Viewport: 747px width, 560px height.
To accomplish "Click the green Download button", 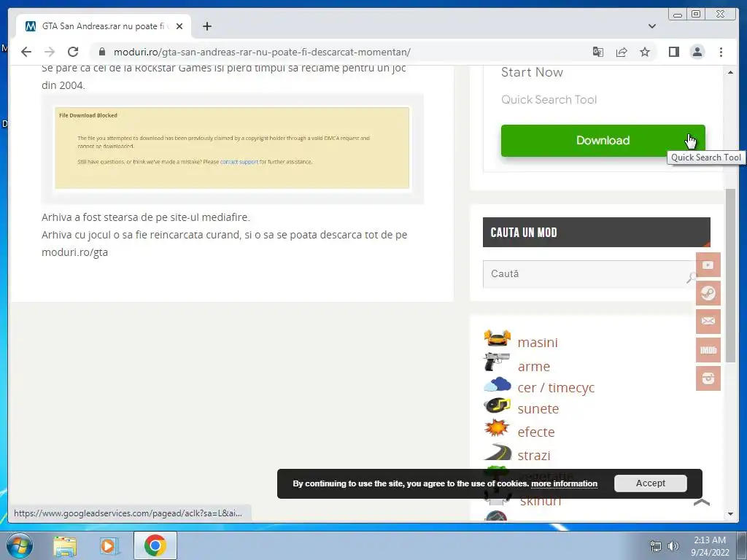I will tap(603, 141).
